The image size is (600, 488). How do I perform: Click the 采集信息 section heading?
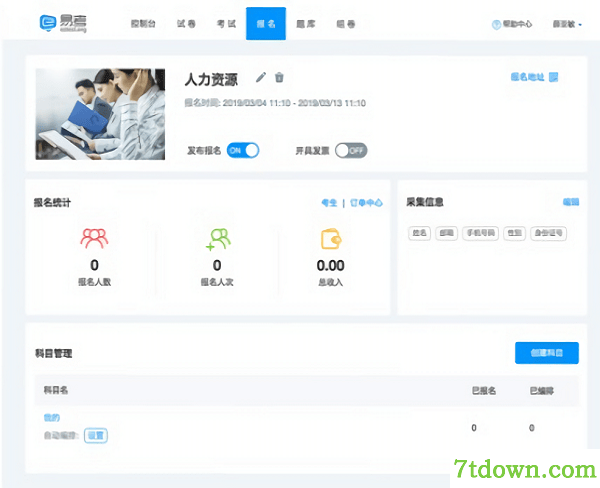(x=425, y=202)
